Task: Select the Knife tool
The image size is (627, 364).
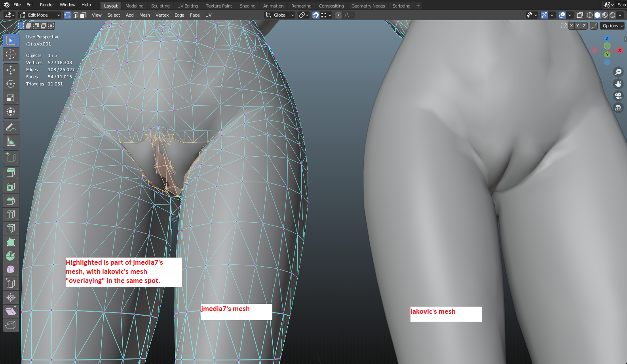Action: coord(11,228)
